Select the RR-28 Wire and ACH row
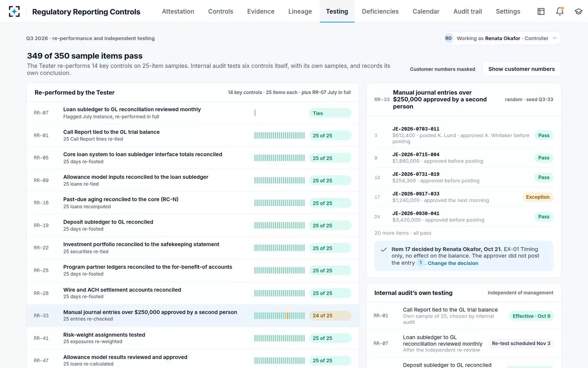 tap(193, 293)
